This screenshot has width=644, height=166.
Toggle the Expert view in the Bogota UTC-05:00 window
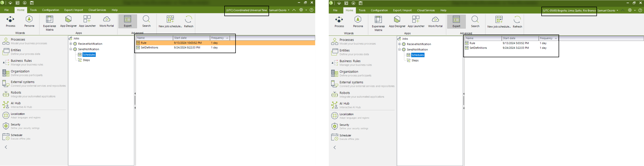(456, 22)
